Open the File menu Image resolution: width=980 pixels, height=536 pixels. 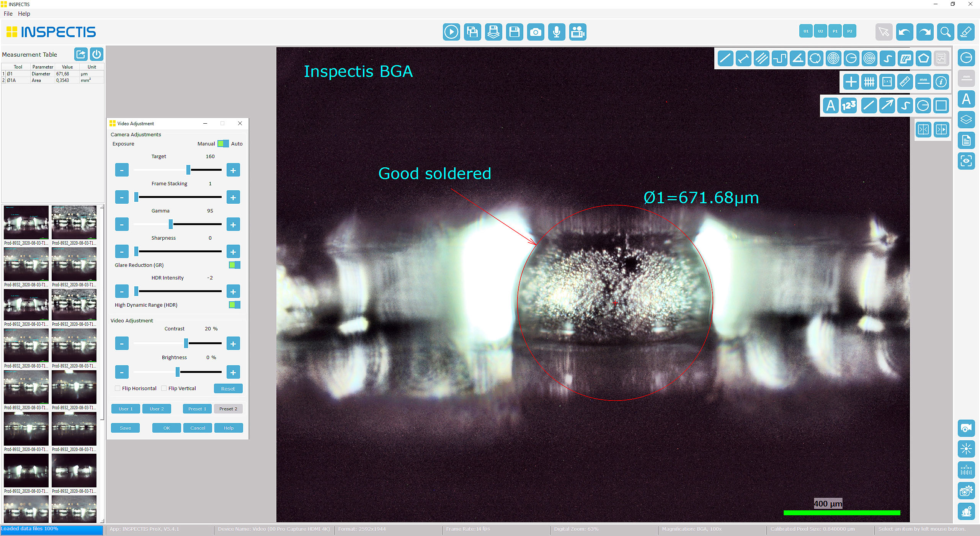tap(8, 13)
